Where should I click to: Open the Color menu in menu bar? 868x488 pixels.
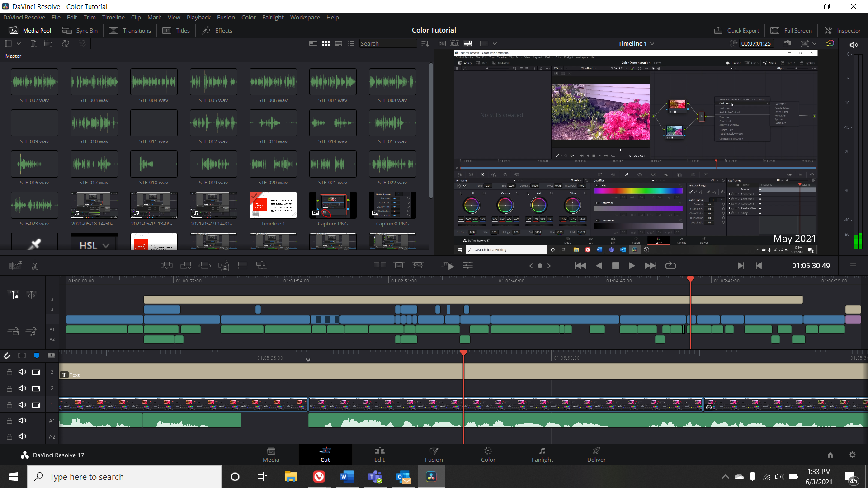point(249,17)
